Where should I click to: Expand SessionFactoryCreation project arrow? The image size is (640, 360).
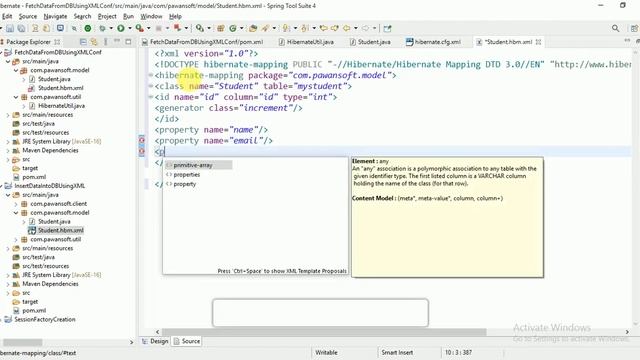pyautogui.click(x=1, y=320)
